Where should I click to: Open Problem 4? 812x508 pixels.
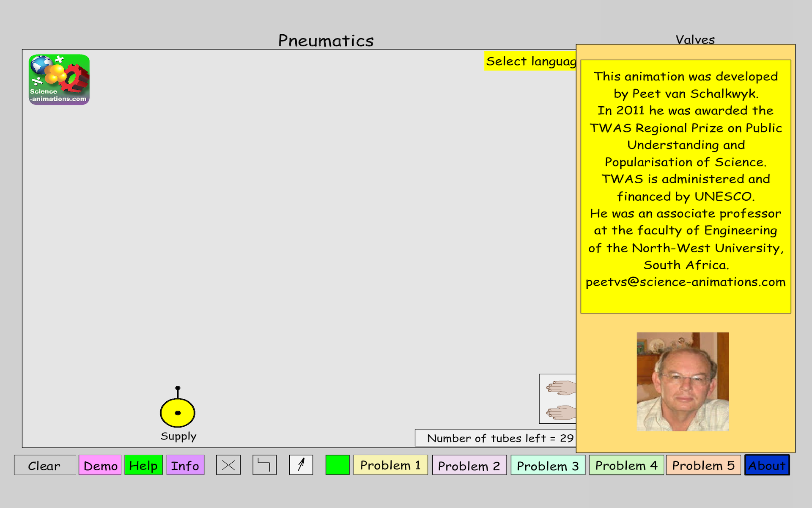(626, 465)
